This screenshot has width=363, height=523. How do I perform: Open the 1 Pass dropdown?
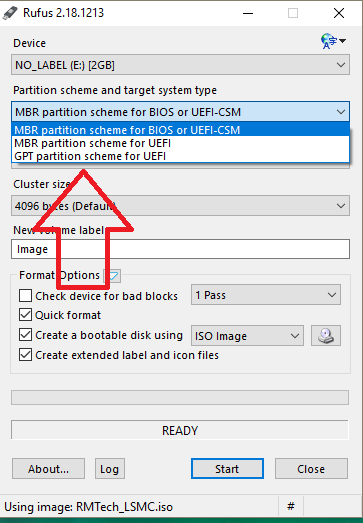[x=266, y=295]
